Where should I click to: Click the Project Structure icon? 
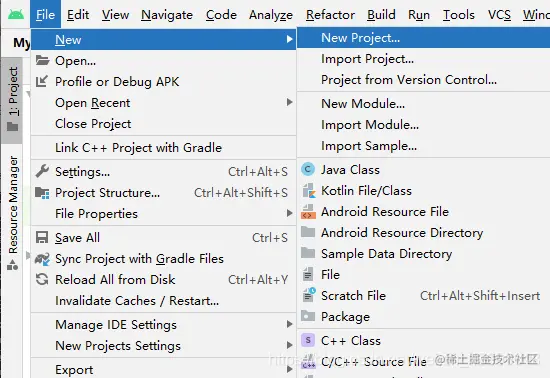pos(42,193)
